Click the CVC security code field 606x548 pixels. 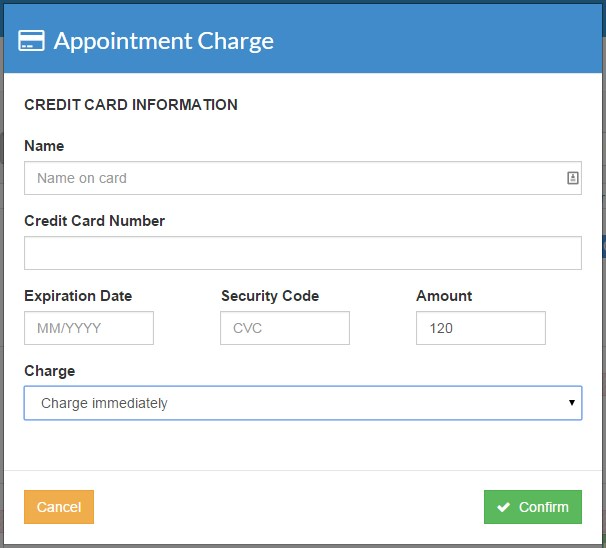tap(285, 328)
